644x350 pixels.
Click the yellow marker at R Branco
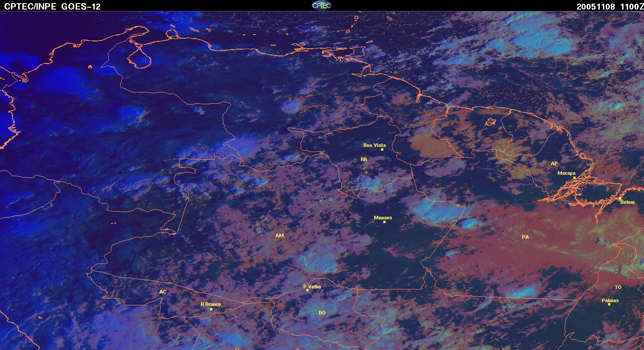tap(211, 309)
